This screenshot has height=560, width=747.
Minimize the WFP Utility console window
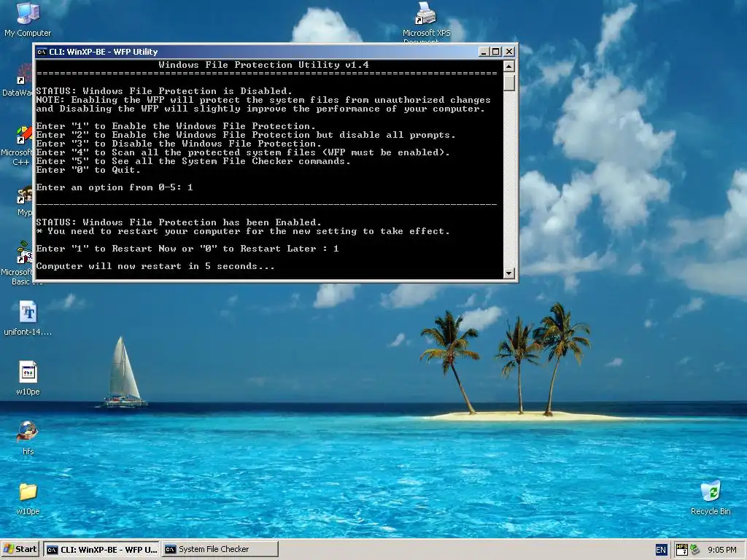click(484, 52)
